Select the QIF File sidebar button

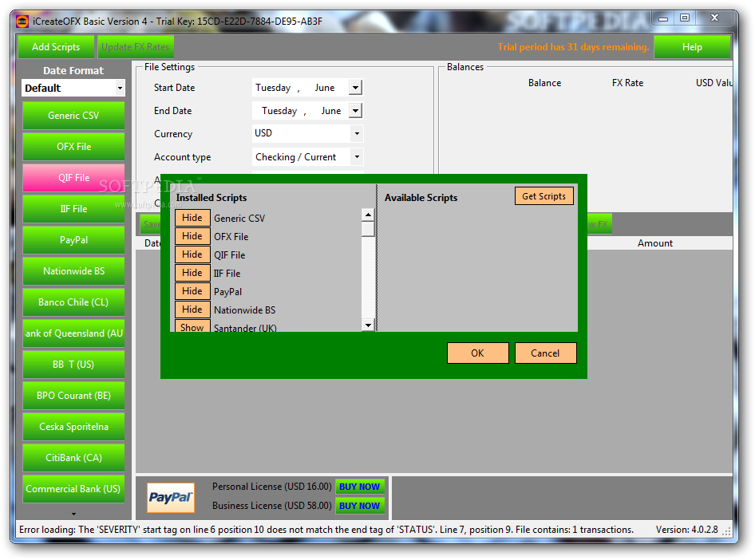click(x=73, y=178)
